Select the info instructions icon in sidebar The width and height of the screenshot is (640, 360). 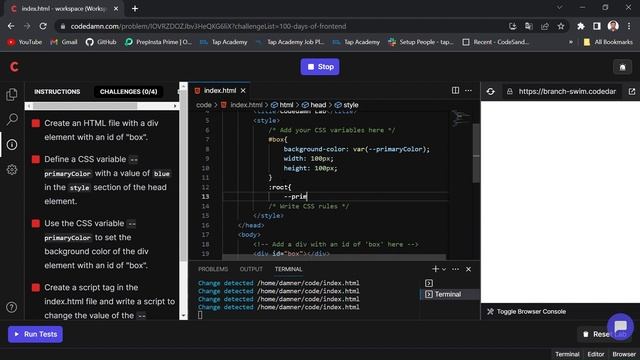click(12, 144)
